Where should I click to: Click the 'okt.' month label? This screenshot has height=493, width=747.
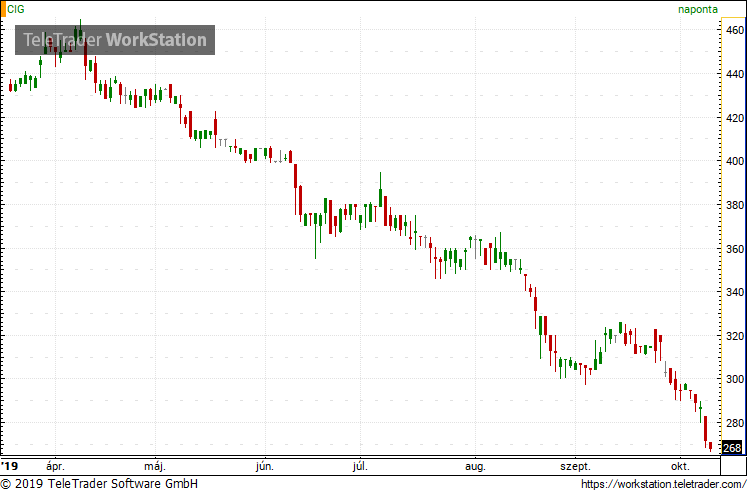click(680, 466)
